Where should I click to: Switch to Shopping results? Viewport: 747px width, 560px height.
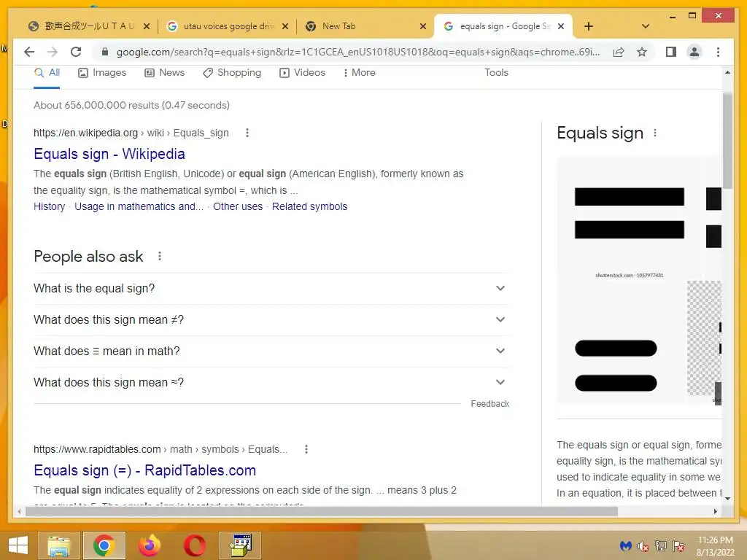[231, 73]
